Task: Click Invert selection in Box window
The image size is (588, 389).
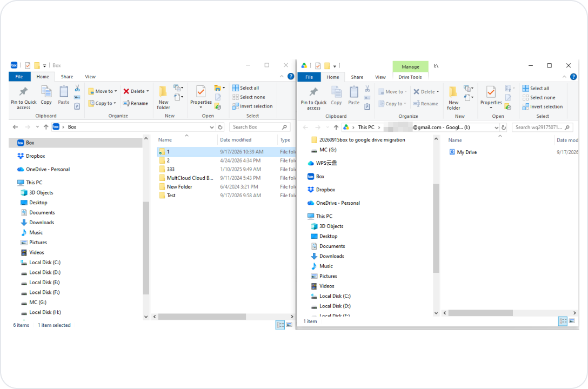Action: point(252,106)
